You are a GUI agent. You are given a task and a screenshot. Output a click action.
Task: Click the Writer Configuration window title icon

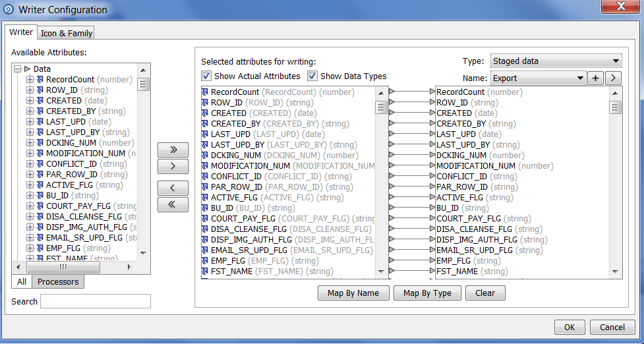8,9
